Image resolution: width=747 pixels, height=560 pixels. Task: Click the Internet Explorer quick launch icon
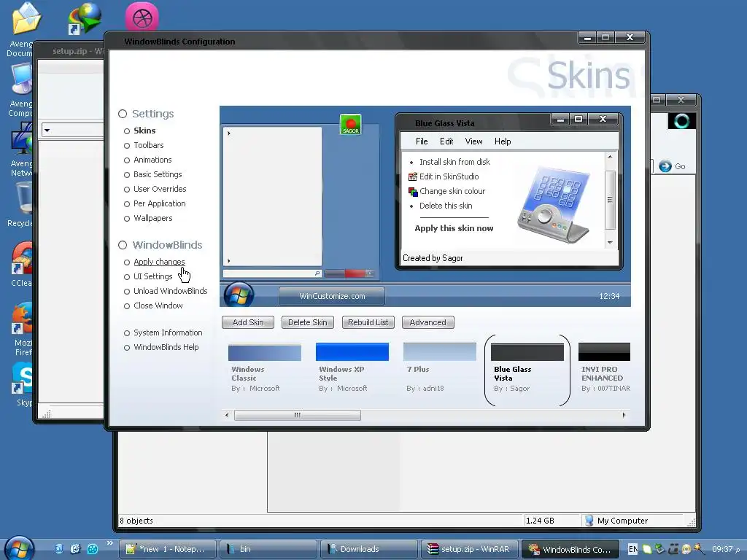[75, 549]
